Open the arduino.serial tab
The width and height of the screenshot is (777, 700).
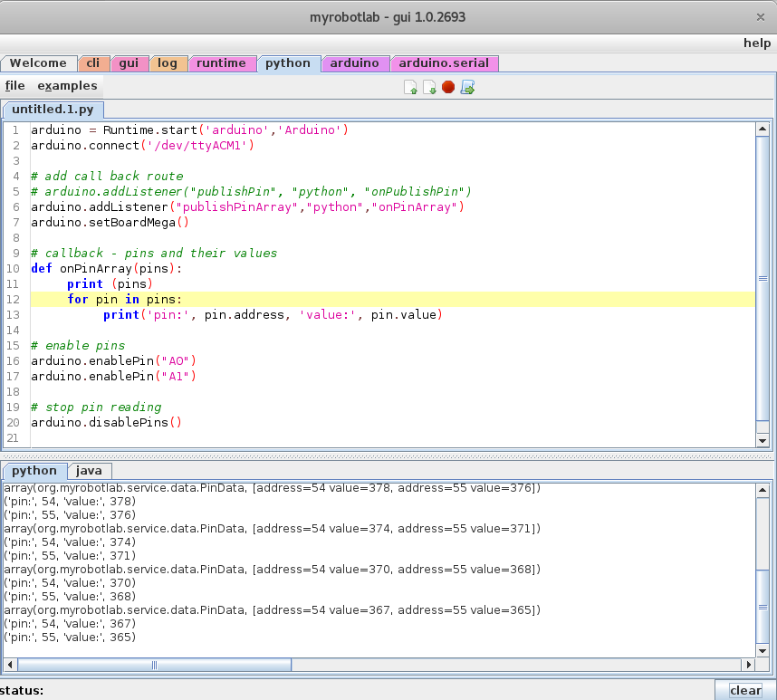point(444,63)
